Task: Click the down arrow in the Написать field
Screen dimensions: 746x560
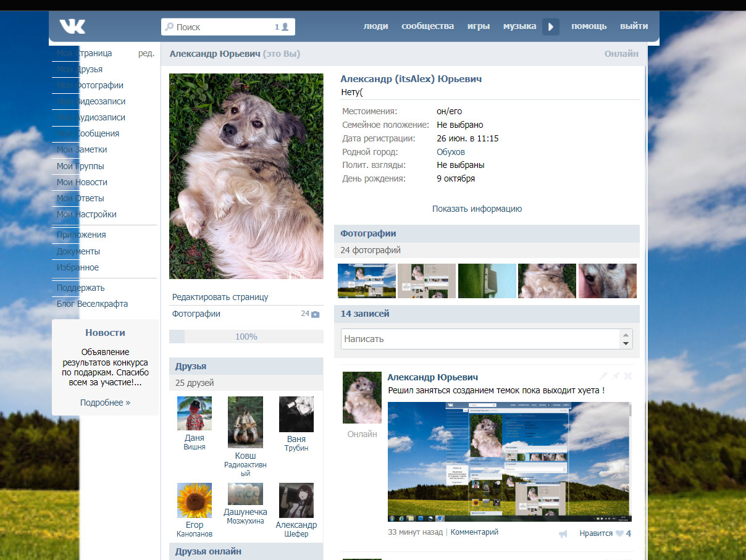Action: click(x=626, y=343)
